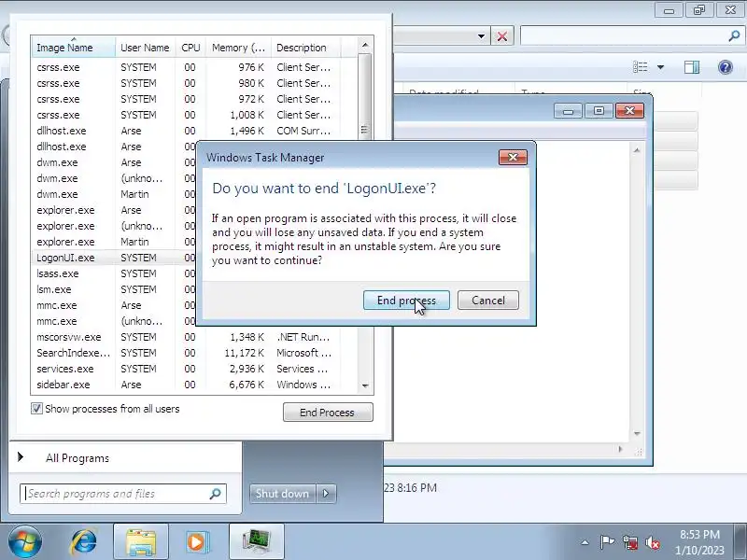Confirm with the End process dialog button

406,301
